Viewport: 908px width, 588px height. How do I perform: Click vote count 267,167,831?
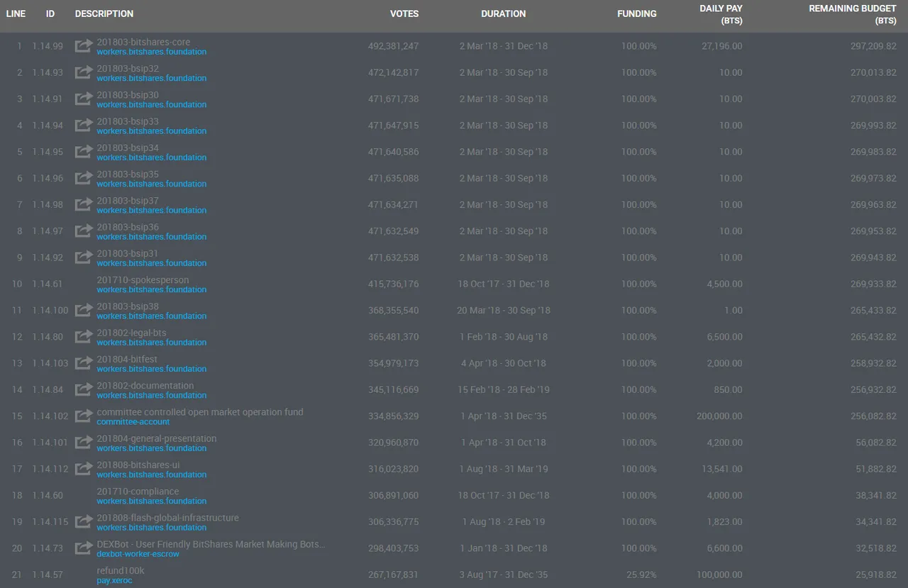click(x=394, y=575)
